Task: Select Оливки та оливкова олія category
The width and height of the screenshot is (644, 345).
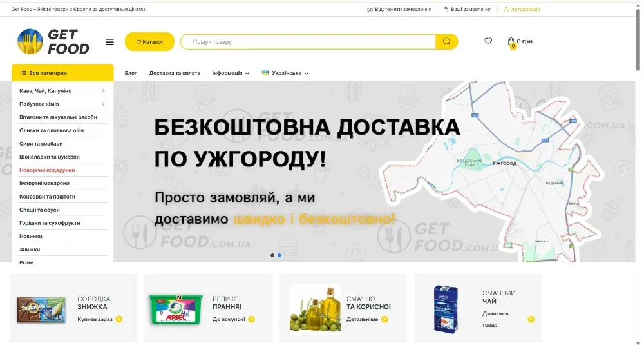Action: pyautogui.click(x=52, y=130)
